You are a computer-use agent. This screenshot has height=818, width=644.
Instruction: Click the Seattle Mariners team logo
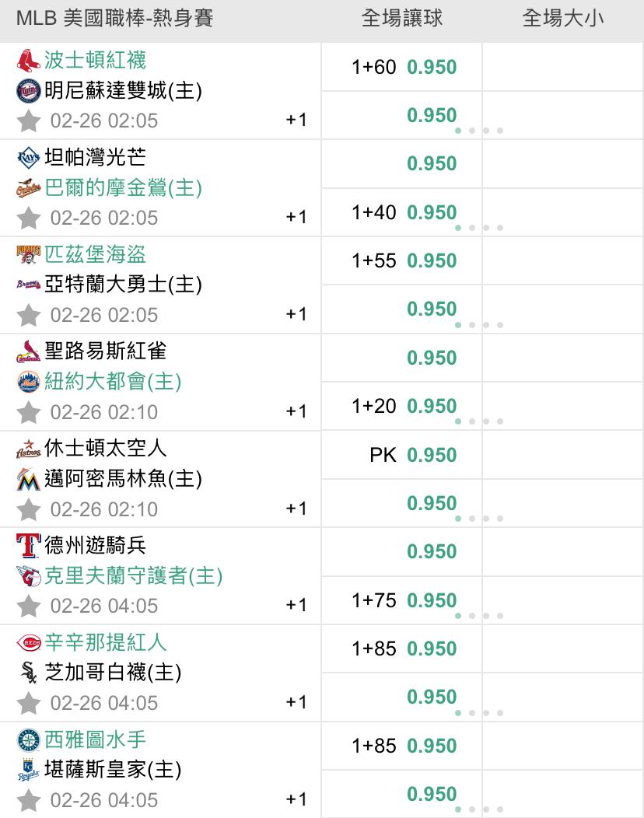[28, 739]
